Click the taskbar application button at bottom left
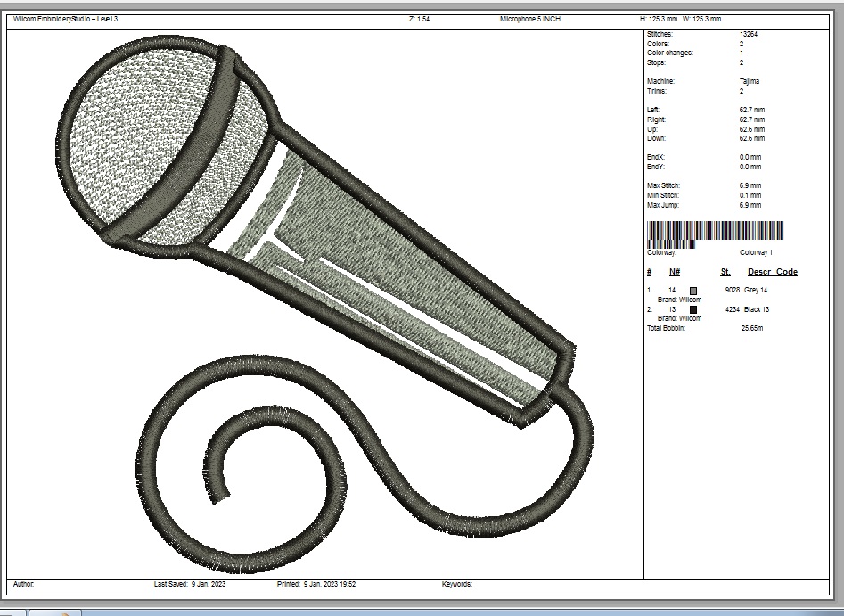Image resolution: width=844 pixels, height=616 pixels. [55, 612]
